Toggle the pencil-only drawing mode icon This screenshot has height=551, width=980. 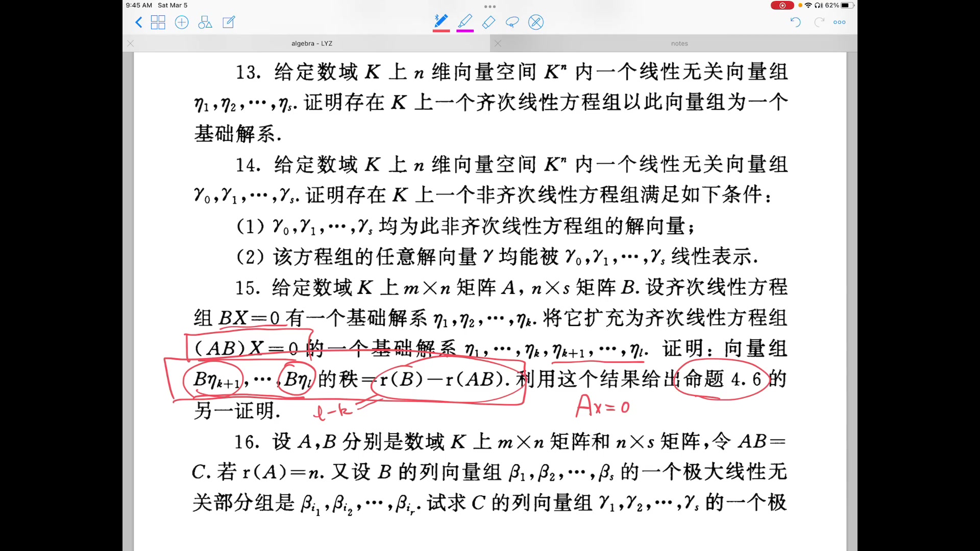click(x=536, y=22)
